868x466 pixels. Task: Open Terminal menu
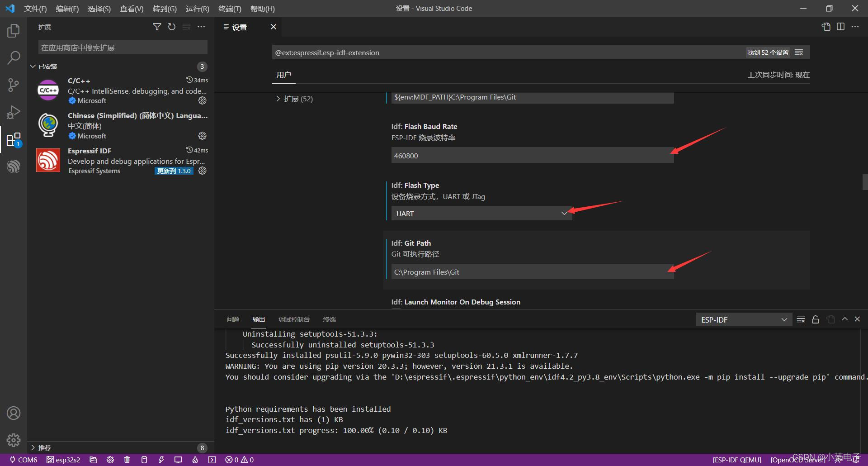point(230,9)
